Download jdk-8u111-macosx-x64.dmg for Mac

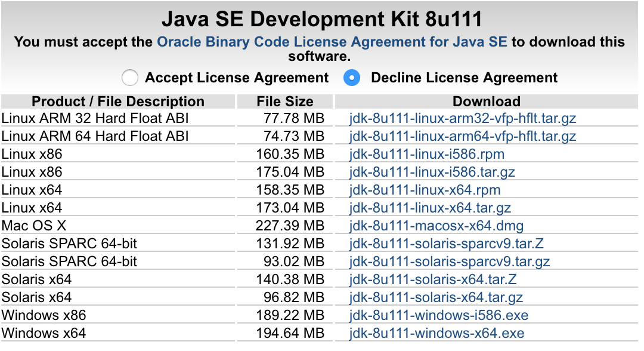point(436,226)
